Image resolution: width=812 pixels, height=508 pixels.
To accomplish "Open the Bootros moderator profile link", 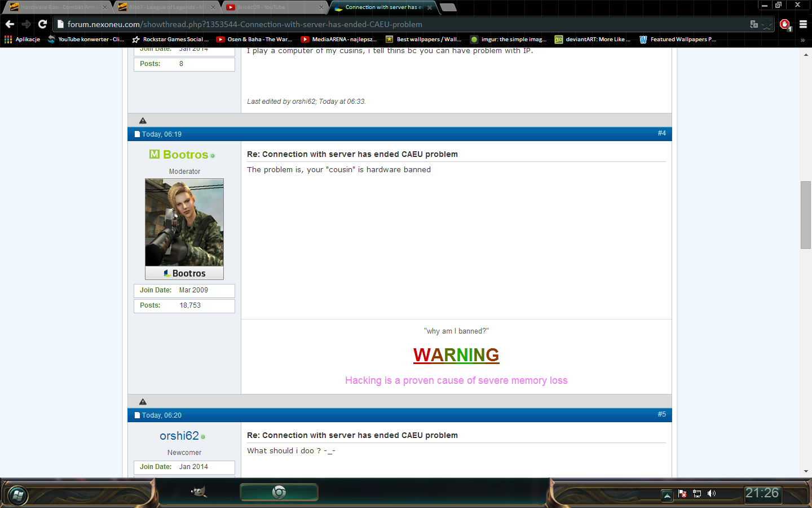I will click(x=186, y=155).
